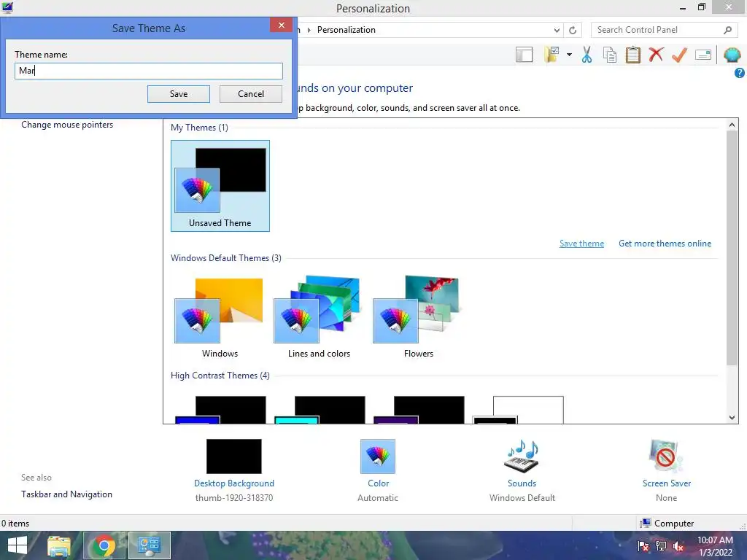This screenshot has height=560, width=747.
Task: Select the first high contrast theme thumbnail
Action: coord(220,410)
